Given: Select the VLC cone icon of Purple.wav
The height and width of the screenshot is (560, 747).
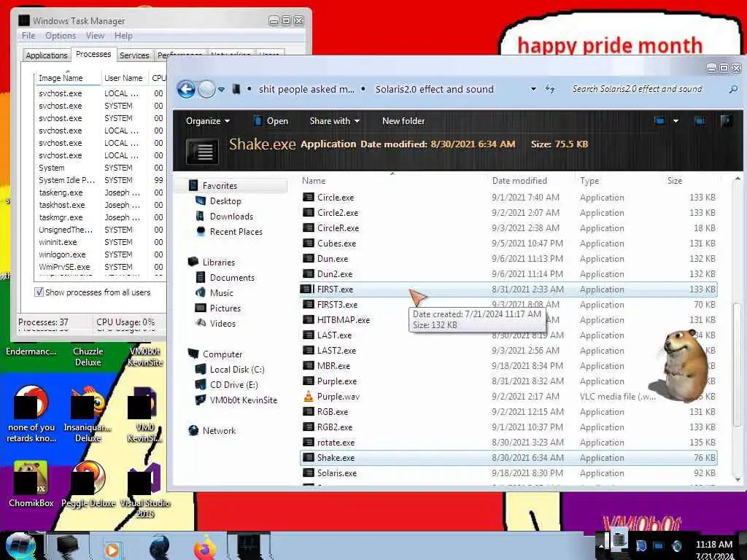Looking at the screenshot, I should coord(309,396).
